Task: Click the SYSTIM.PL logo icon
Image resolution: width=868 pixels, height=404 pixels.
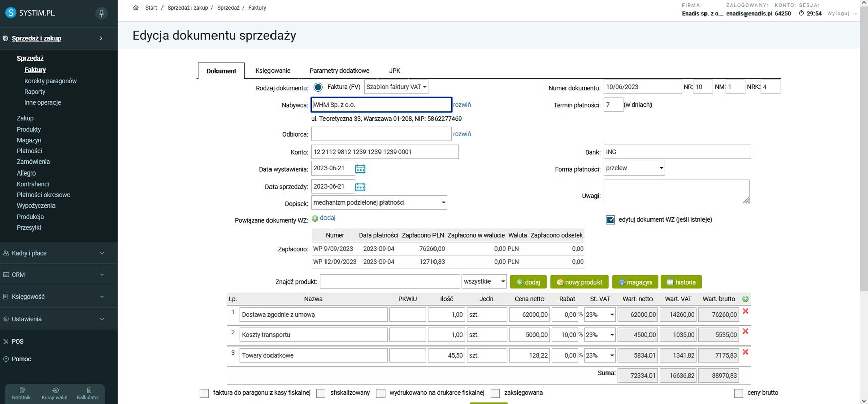Action: coord(10,13)
